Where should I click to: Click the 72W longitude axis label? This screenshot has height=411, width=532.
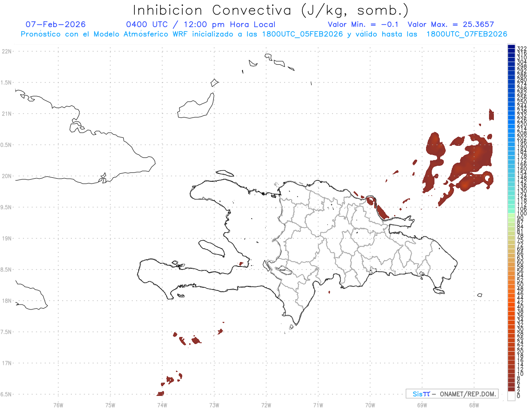pos(266,405)
